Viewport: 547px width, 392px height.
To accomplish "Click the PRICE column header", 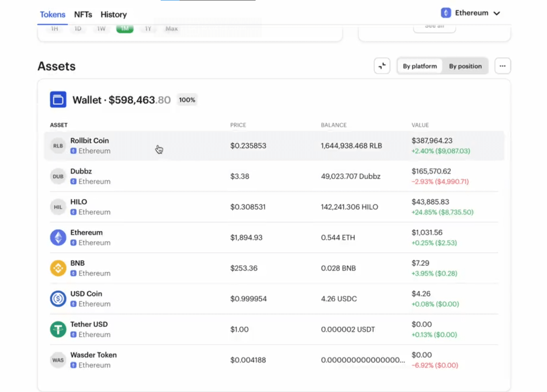I will coord(238,125).
